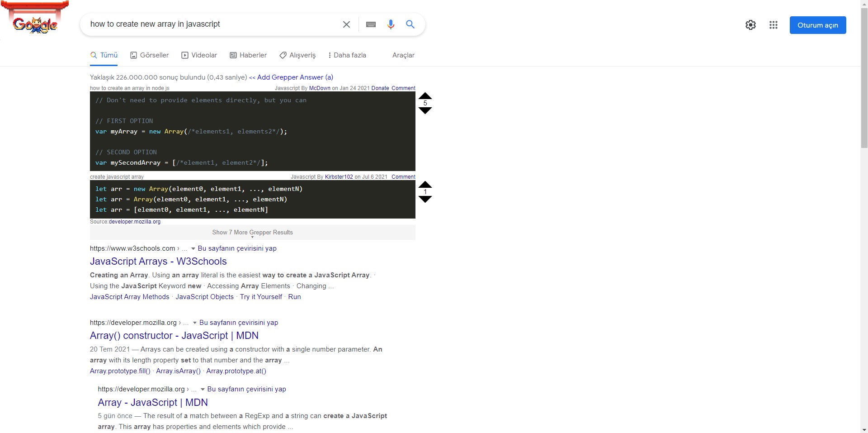
Task: Clear the search box text
Action: coord(346,24)
